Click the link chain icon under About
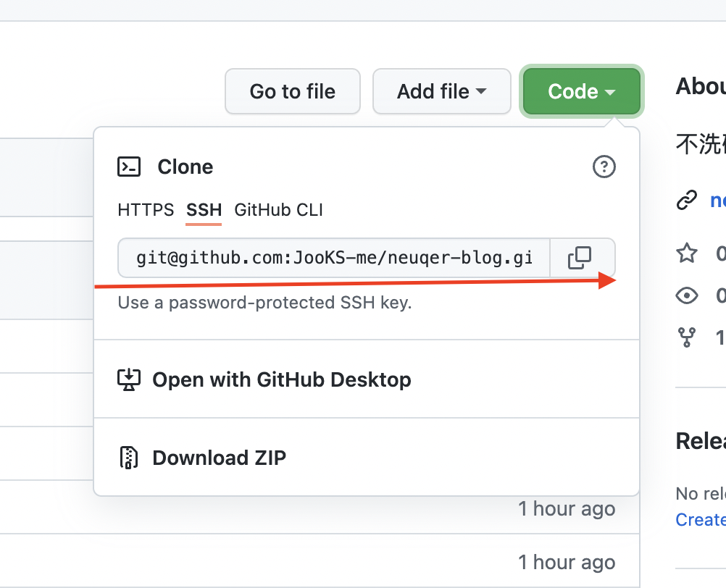The height and width of the screenshot is (588, 726). point(686,200)
